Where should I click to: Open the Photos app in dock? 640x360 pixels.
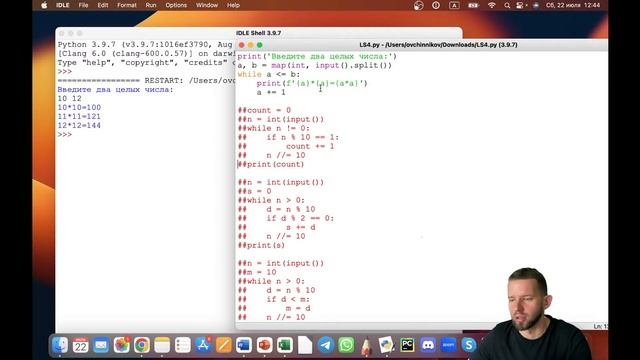pyautogui.click(x=121, y=345)
